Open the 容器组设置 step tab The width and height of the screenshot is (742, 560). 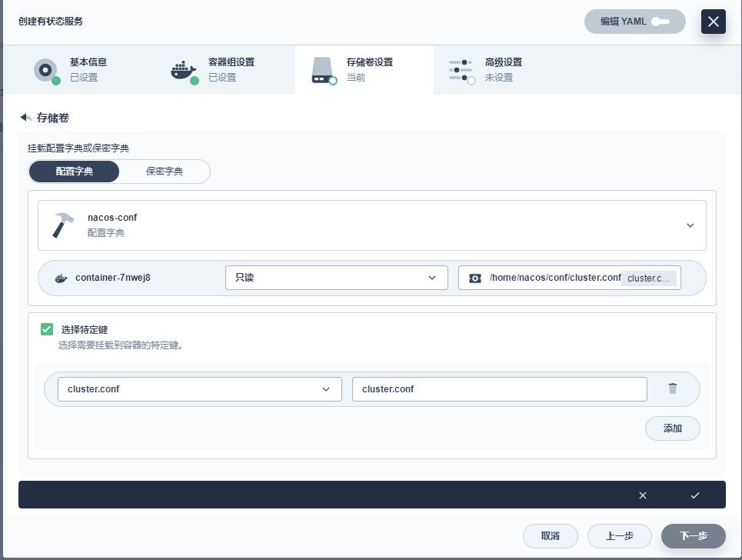click(226, 69)
